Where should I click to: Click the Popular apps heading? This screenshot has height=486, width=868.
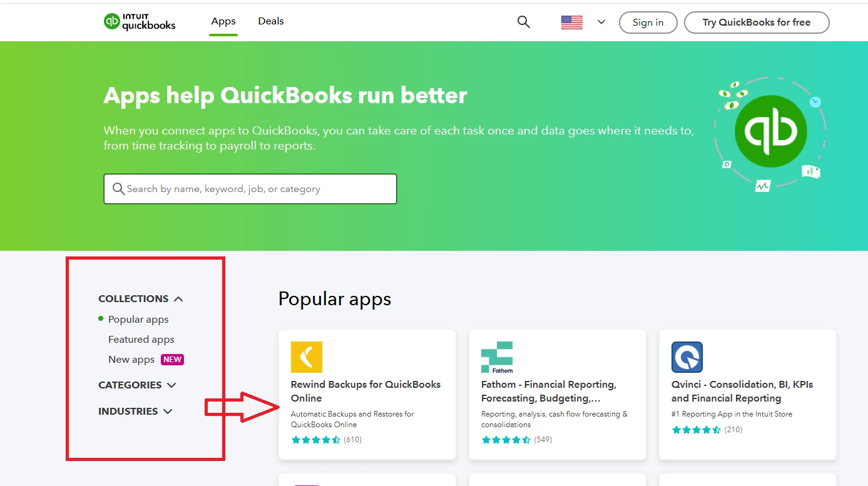pos(335,299)
